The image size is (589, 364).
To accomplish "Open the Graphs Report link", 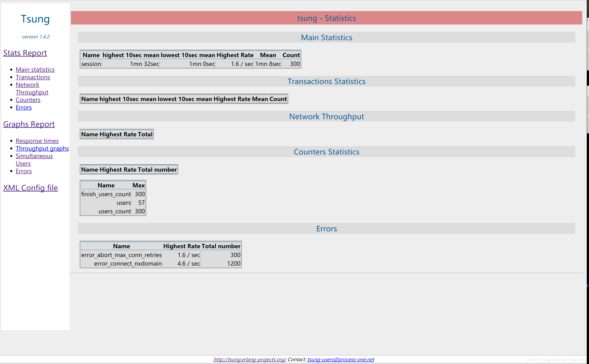I will point(29,124).
